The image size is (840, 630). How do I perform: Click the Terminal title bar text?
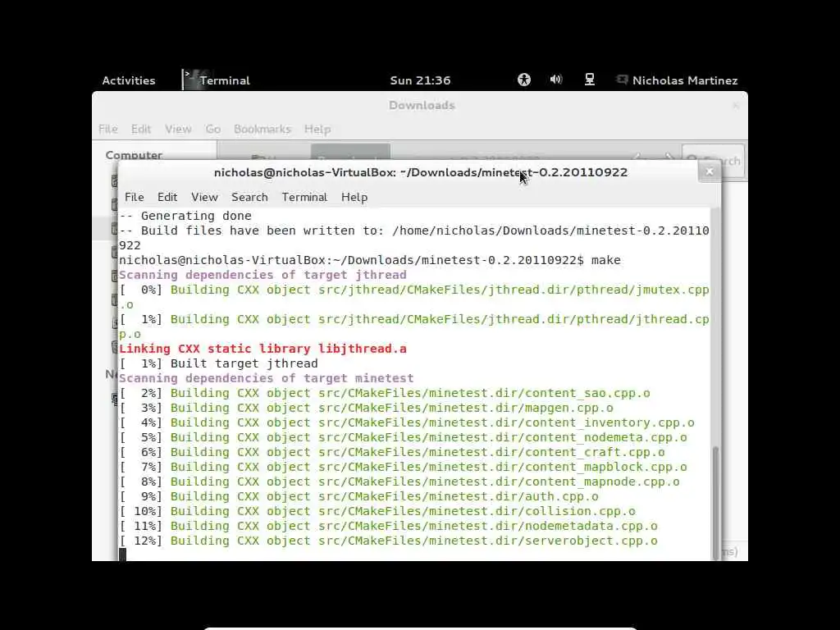(421, 172)
